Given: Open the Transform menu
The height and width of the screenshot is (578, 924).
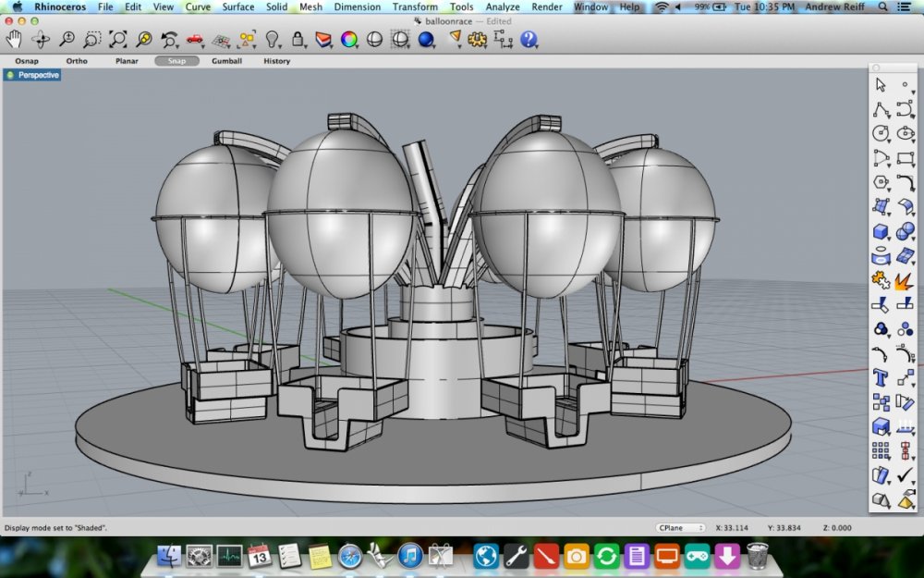Looking at the screenshot, I should pyautogui.click(x=415, y=6).
